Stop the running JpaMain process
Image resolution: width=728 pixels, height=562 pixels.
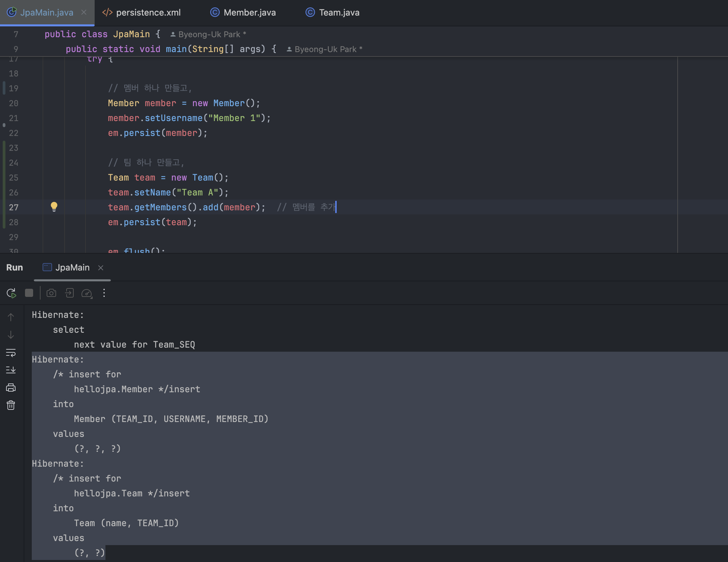(x=29, y=293)
